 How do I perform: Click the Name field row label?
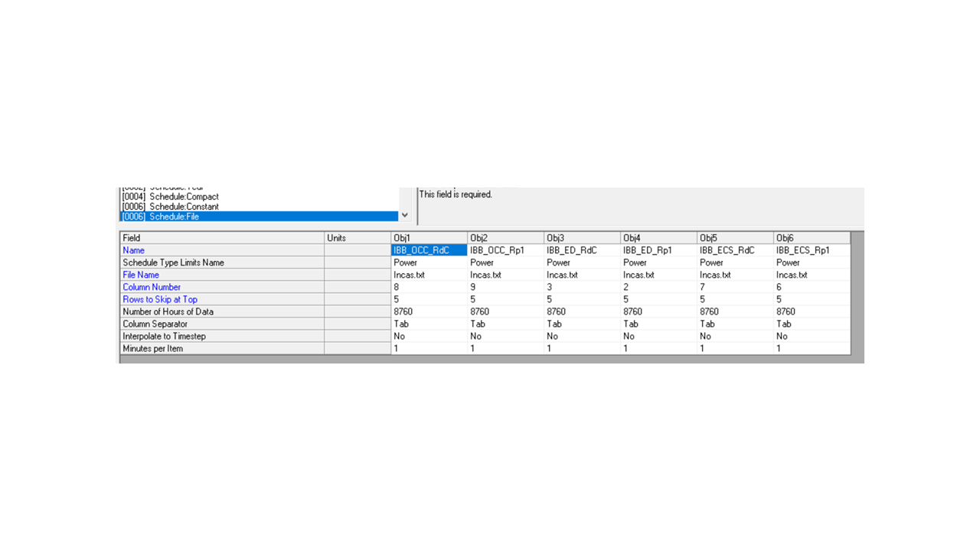pyautogui.click(x=222, y=250)
